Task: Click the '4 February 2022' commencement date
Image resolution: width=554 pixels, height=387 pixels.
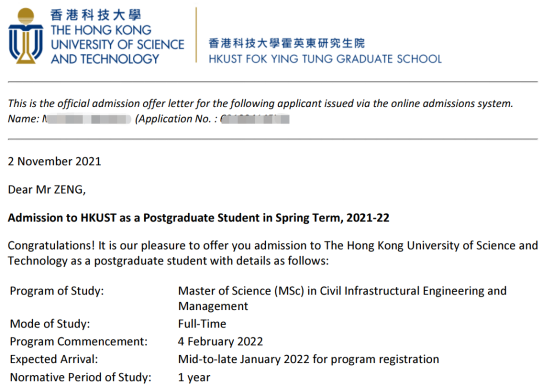Action: coord(220,341)
